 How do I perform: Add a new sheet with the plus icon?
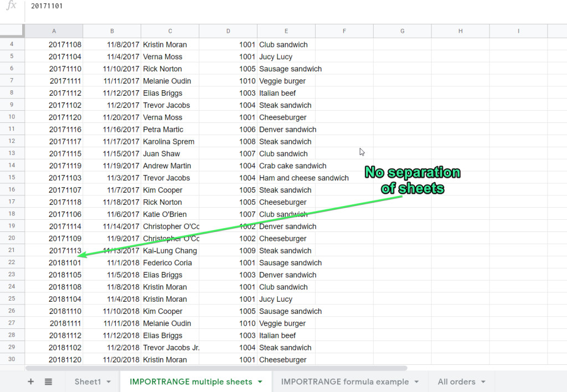tap(30, 381)
